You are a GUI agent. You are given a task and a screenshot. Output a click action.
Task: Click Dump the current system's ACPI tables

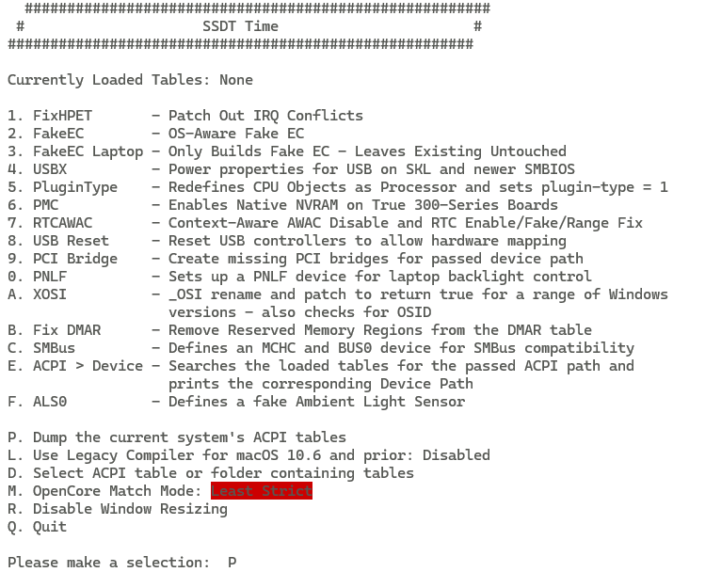[177, 437]
